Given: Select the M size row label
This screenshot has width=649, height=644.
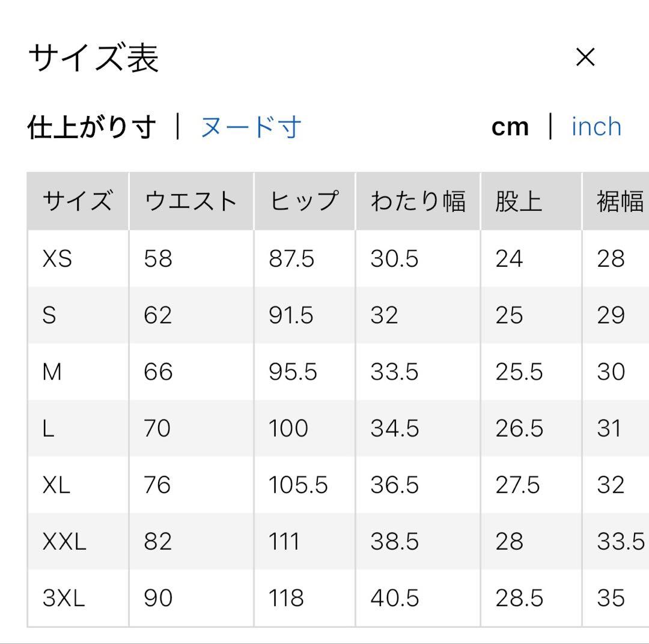Looking at the screenshot, I should coord(52,372).
